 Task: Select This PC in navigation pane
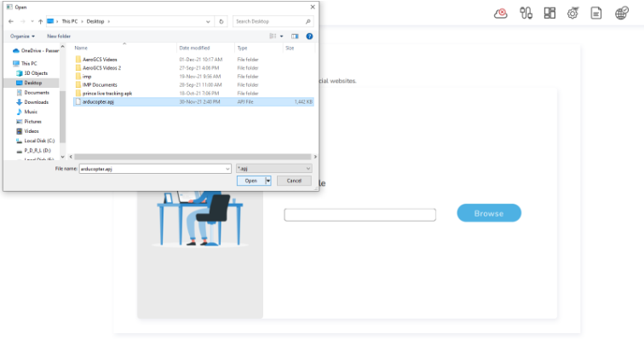pyautogui.click(x=26, y=63)
